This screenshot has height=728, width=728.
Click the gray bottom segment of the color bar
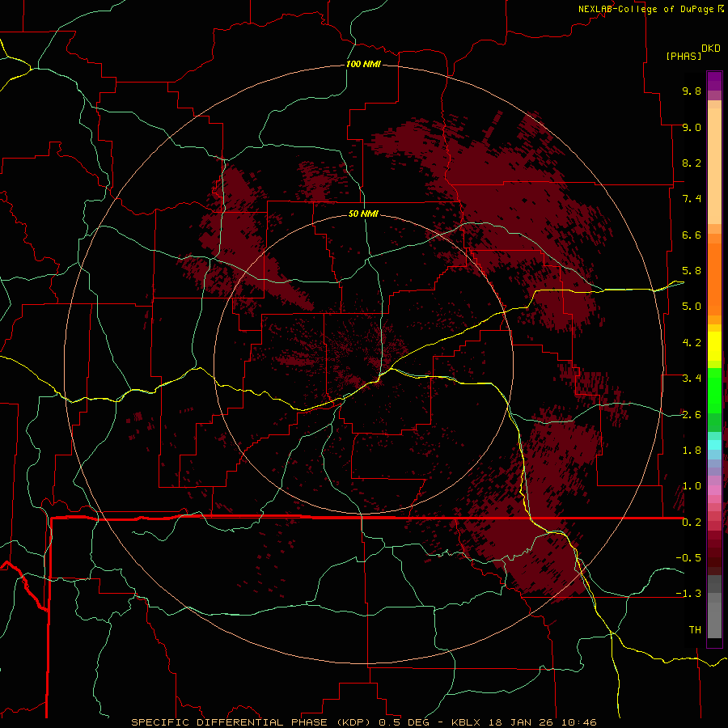(x=714, y=620)
